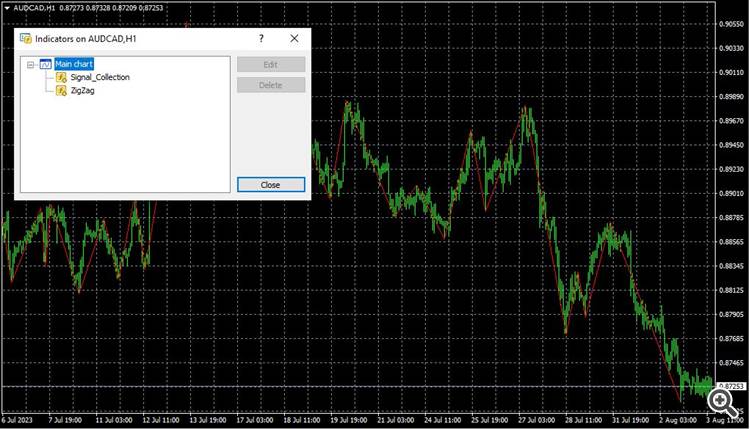Image resolution: width=750 pixels, height=429 pixels.
Task: Collapse the Main chart tree node
Action: click(31, 65)
